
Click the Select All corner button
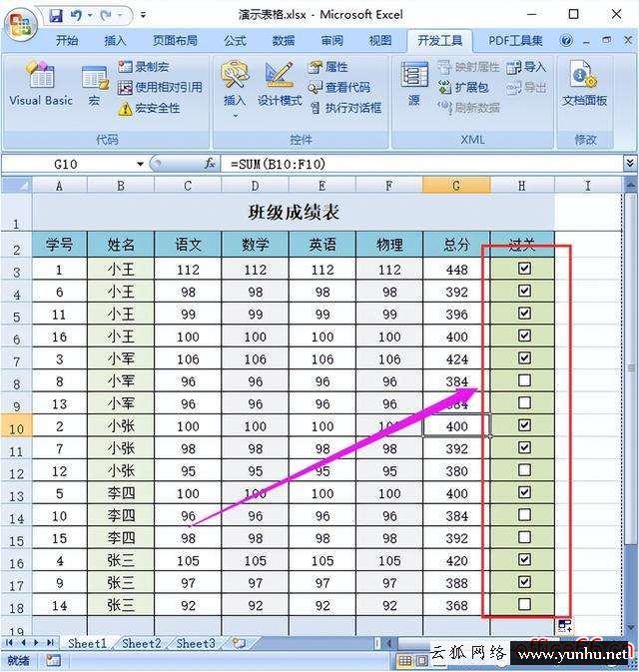17,186
